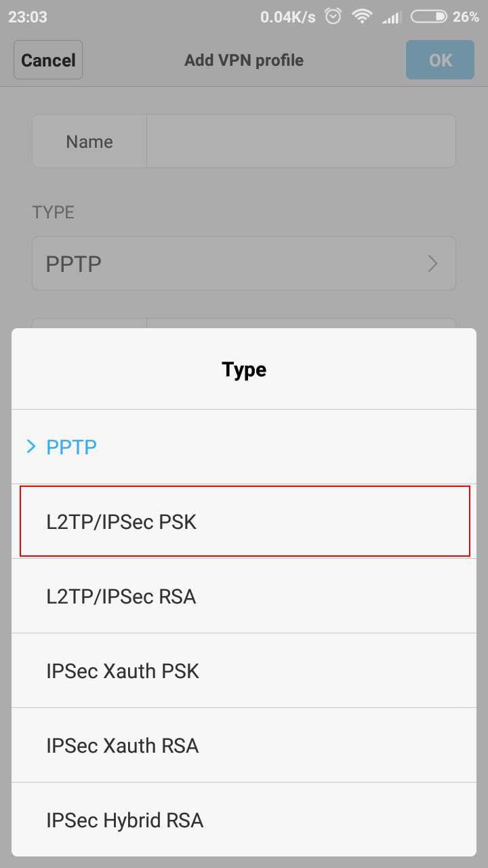Choose the L2TP/IPSec PSK option
Image resolution: width=488 pixels, height=868 pixels.
tap(244, 521)
